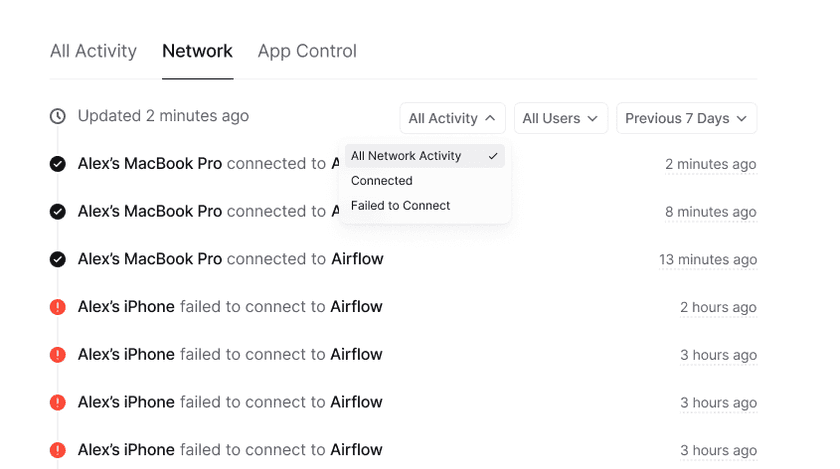Click the check icon for the 2 minutes ago entry
840x469 pixels.
58,164
